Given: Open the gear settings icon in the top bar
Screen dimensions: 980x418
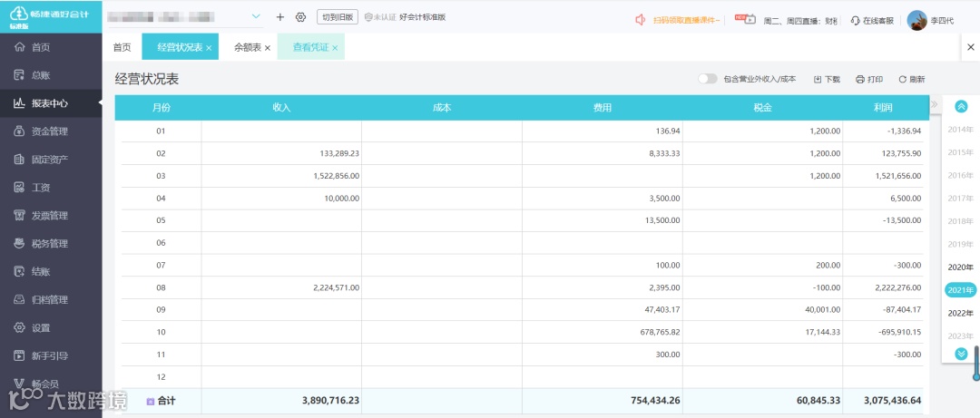Looking at the screenshot, I should click(300, 17).
